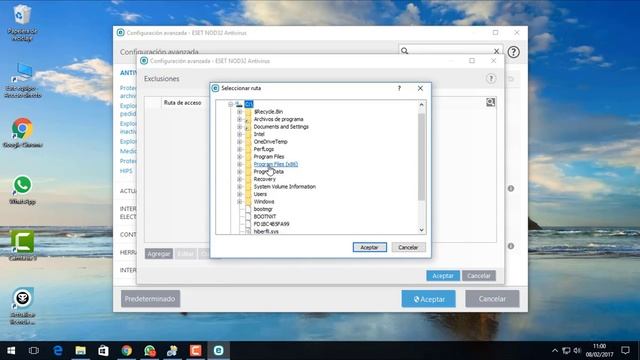
Task: Click Cancelar in Seleccionar ruta dialog
Action: (x=408, y=247)
